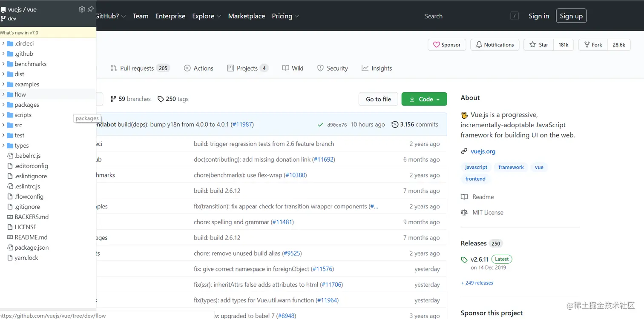
Task: Click the link icon next to vuejs.org
Action: (x=464, y=151)
